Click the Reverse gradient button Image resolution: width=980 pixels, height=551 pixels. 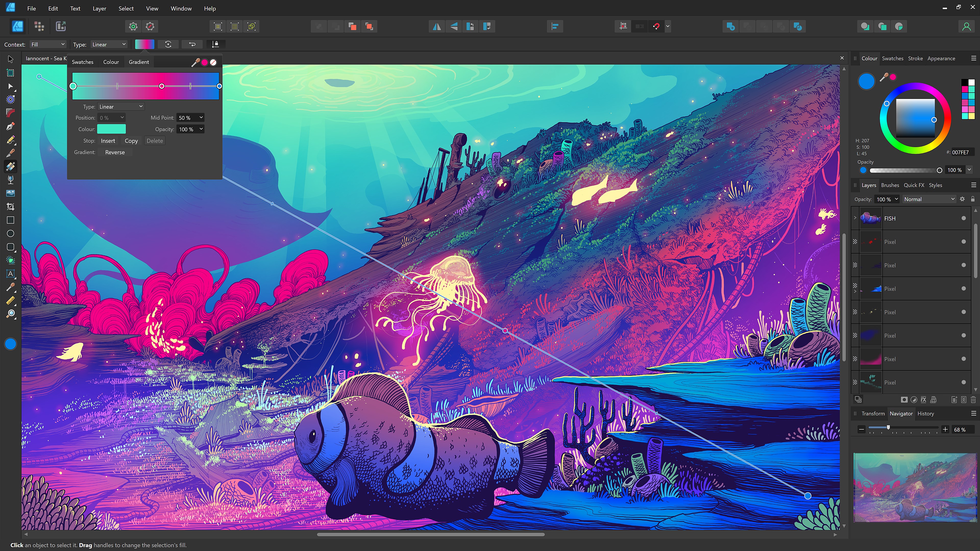click(115, 152)
